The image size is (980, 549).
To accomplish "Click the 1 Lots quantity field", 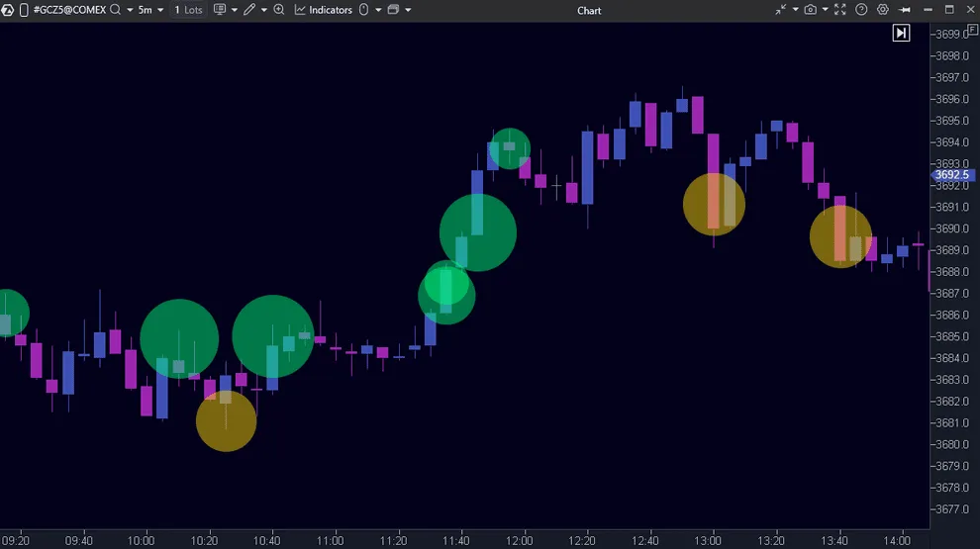I will click(188, 10).
